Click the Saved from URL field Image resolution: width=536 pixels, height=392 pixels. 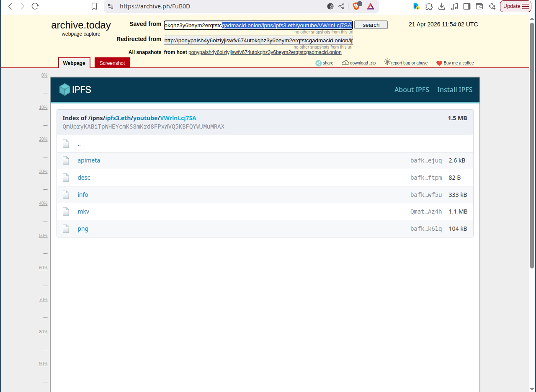tap(258, 25)
